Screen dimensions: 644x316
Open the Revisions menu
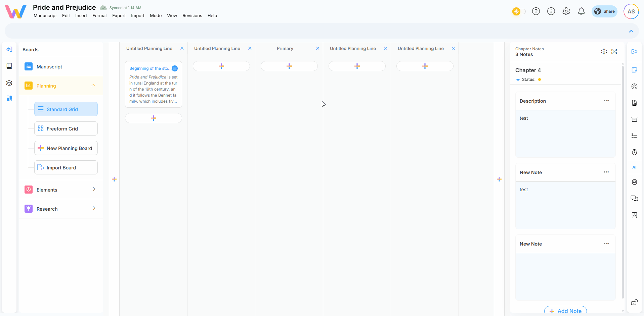click(x=192, y=16)
